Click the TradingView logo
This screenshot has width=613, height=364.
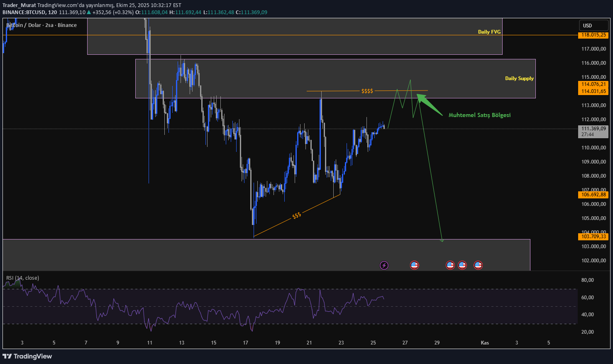(27, 356)
